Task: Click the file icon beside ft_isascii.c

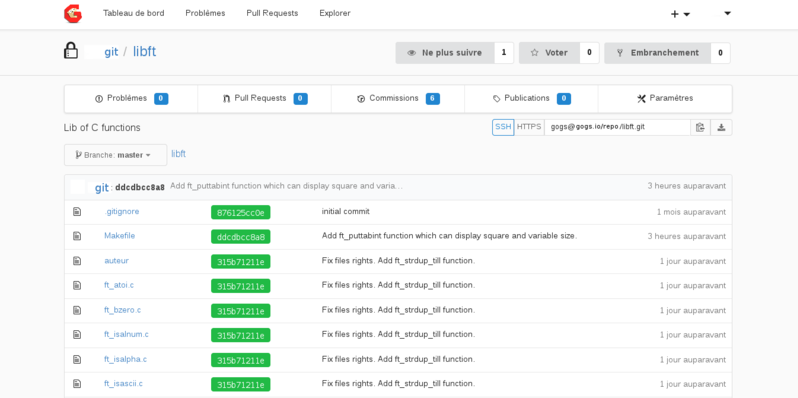Action: (77, 384)
